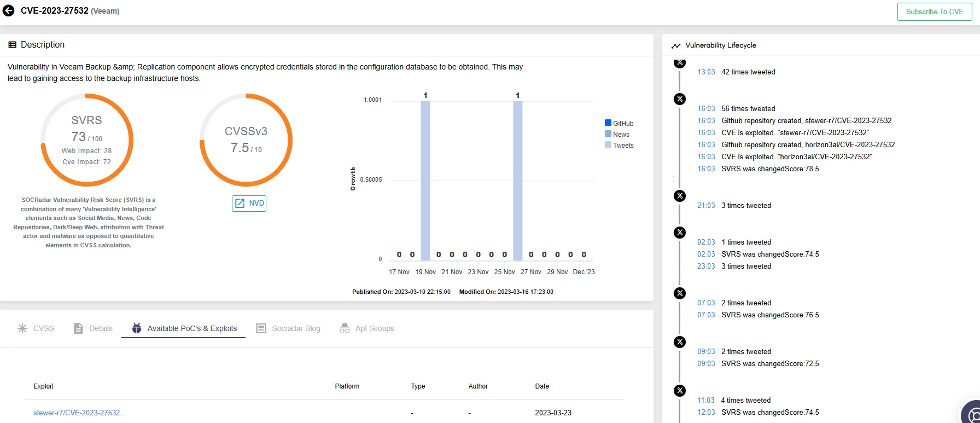Click the CVSS tab asterisk icon
The width and height of the screenshot is (980, 423).
pyautogui.click(x=22, y=328)
